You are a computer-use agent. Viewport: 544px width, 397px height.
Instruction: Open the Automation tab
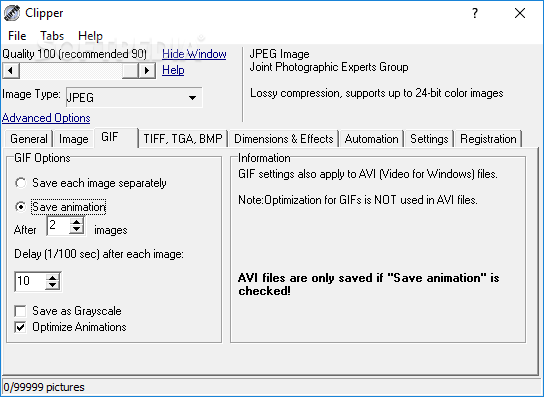pos(371,139)
